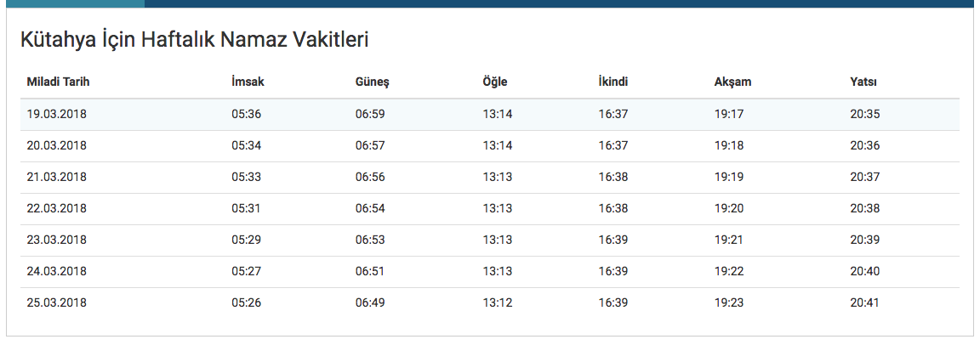The width and height of the screenshot is (980, 345).
Task: Click the 24.03.2018 date cell
Action: pos(57,271)
